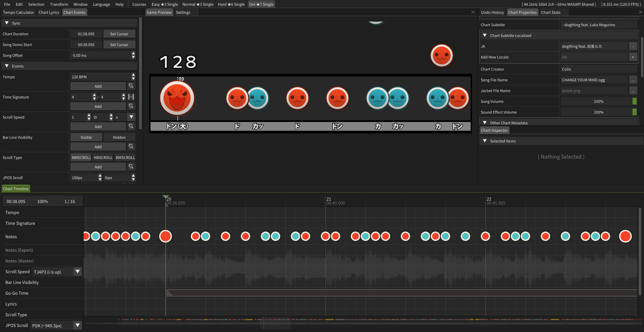Open Undo History tab

tap(492, 12)
